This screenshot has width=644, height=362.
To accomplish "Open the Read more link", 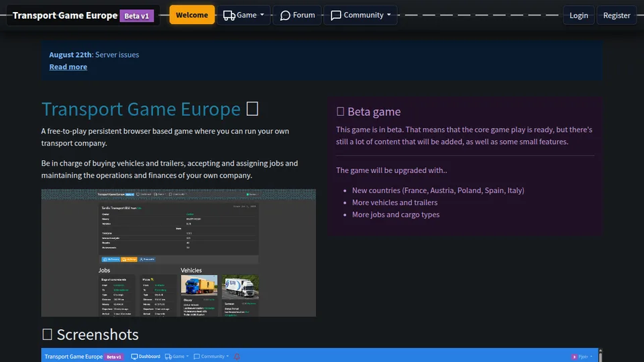I will tap(68, 66).
